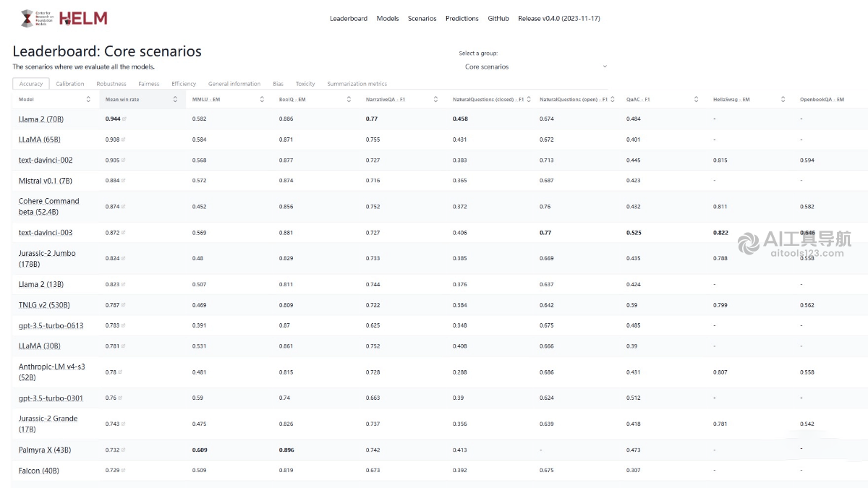This screenshot has width=868, height=488.
Task: Open the gpt-3.5-turbo-0613 model link
Action: click(x=51, y=326)
